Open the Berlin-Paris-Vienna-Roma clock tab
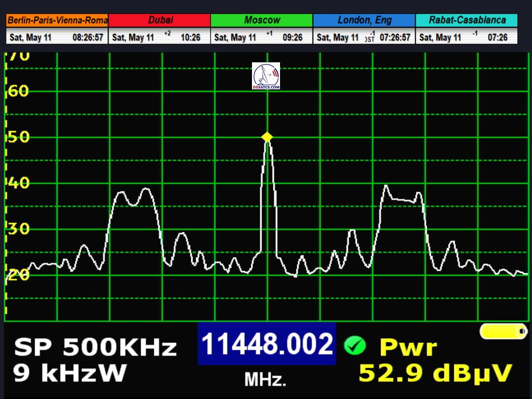Viewport: 532px width, 399px height. (57, 20)
